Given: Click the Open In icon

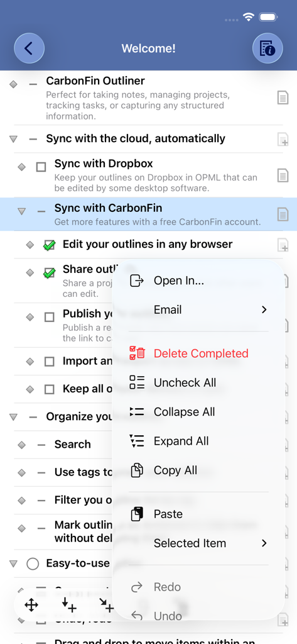Looking at the screenshot, I should [137, 280].
